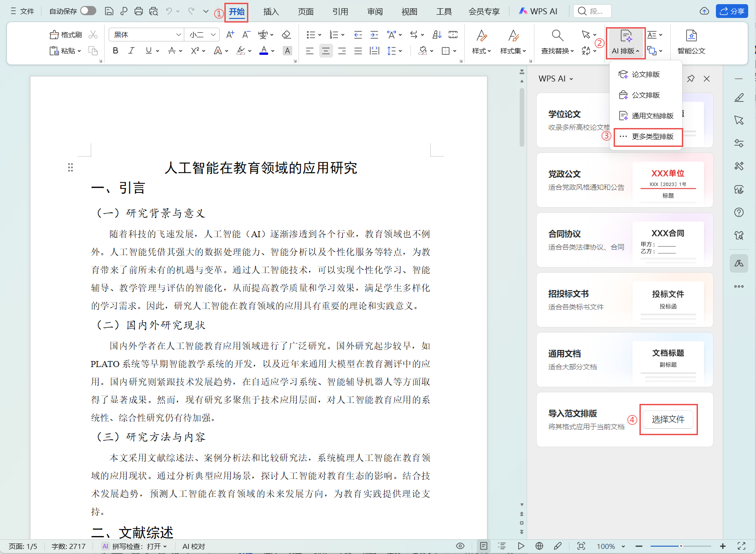The image size is (756, 554).
Task: Apply bold formatting with the B icon
Action: pos(116,51)
